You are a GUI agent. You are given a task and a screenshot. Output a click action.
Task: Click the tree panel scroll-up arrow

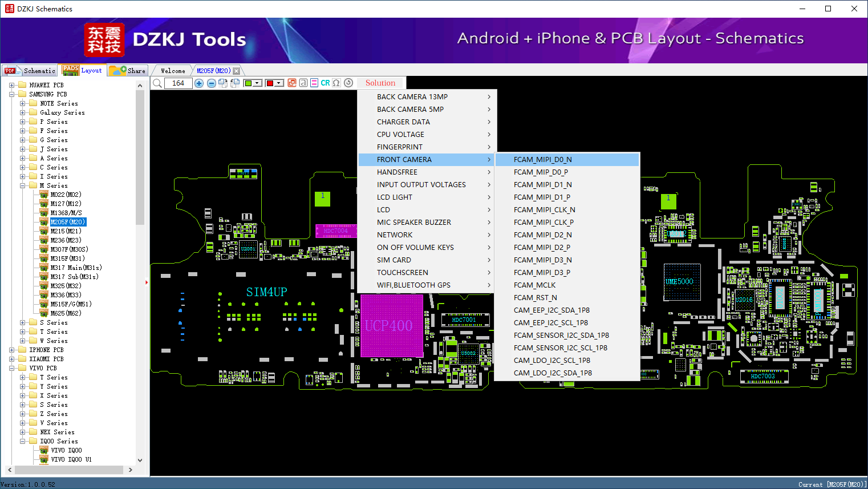(x=140, y=86)
